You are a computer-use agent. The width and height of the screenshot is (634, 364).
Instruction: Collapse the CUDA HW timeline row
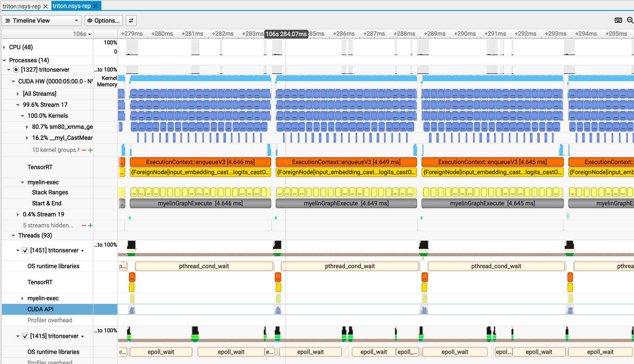point(14,81)
